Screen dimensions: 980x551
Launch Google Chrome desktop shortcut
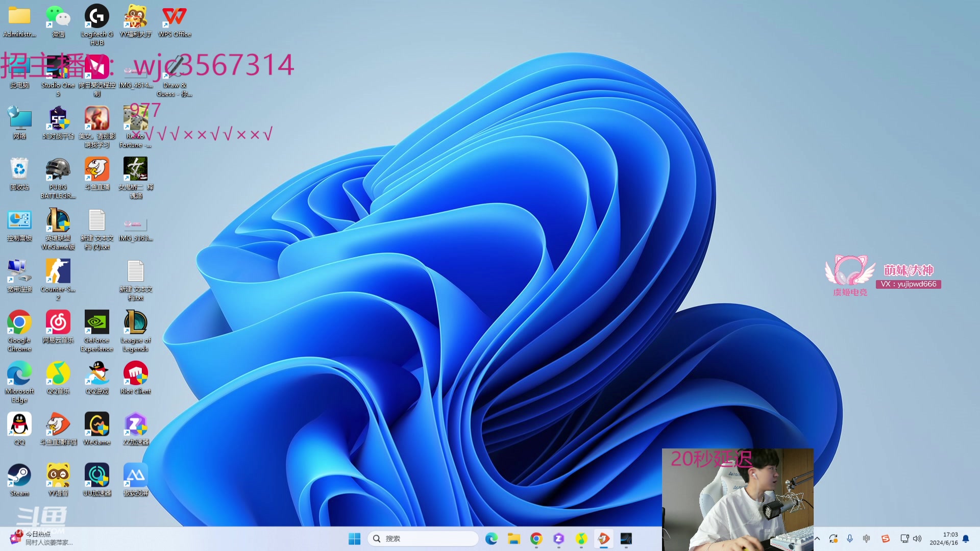pos(19,331)
